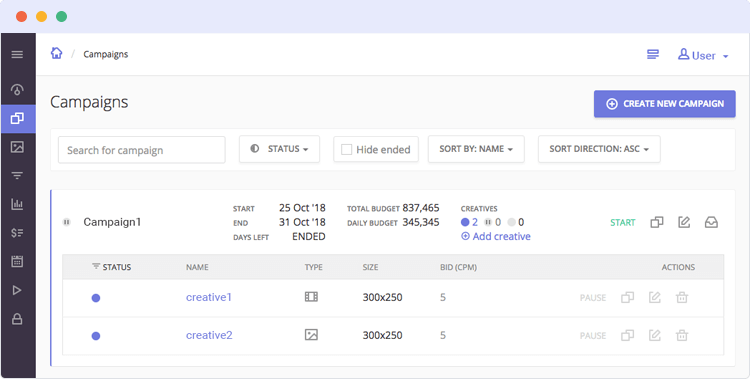Open the filter icon in sidebar
The image size is (750, 379).
(17, 176)
